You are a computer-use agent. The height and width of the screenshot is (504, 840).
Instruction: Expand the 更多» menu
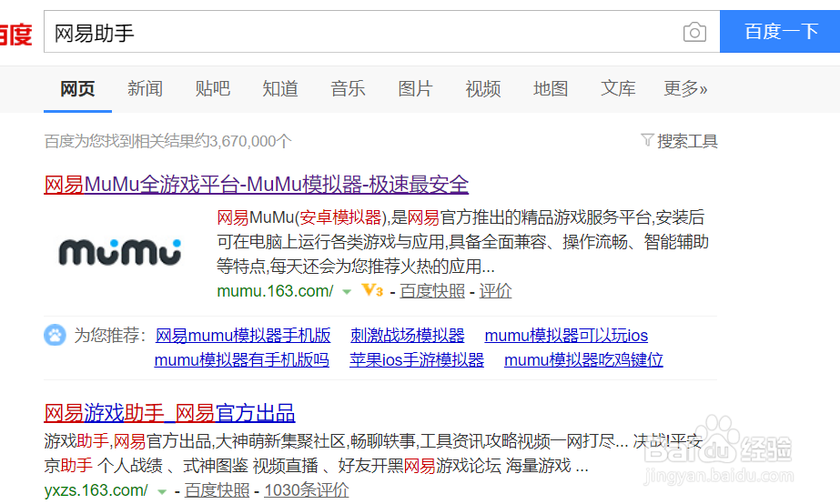685,89
